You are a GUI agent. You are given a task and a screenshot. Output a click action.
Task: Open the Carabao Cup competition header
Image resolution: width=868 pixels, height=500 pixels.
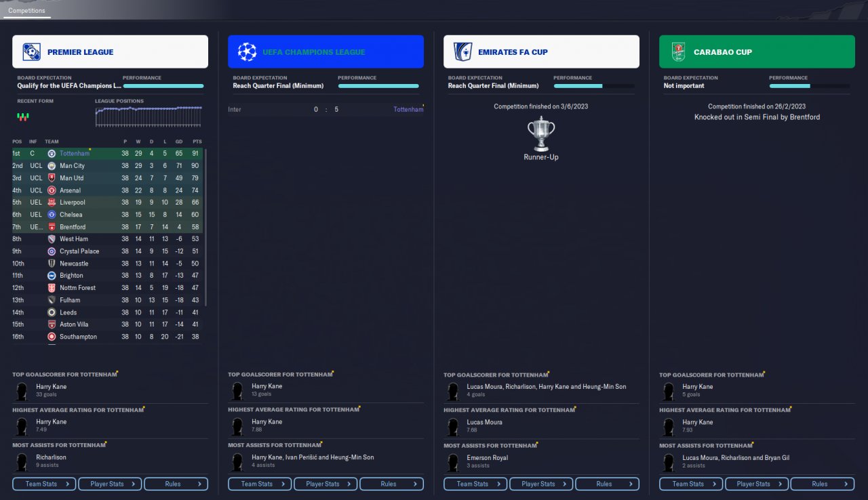click(x=757, y=51)
